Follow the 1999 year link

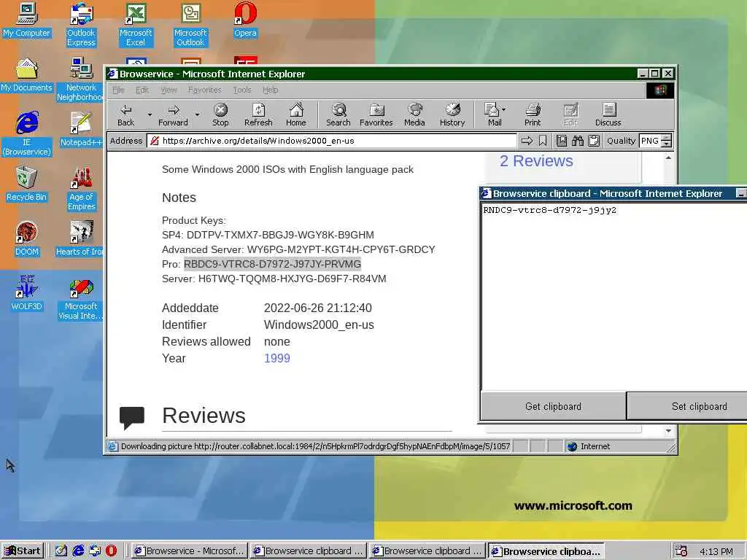276,358
